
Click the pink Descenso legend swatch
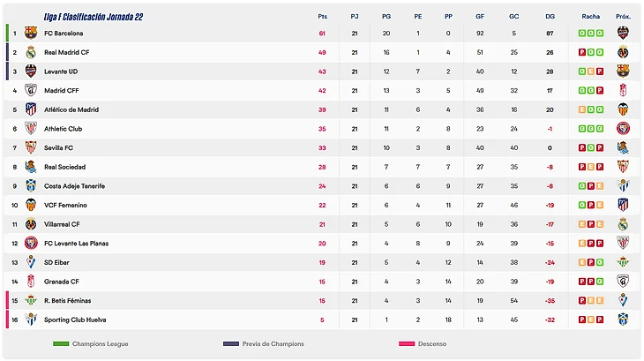pos(406,343)
